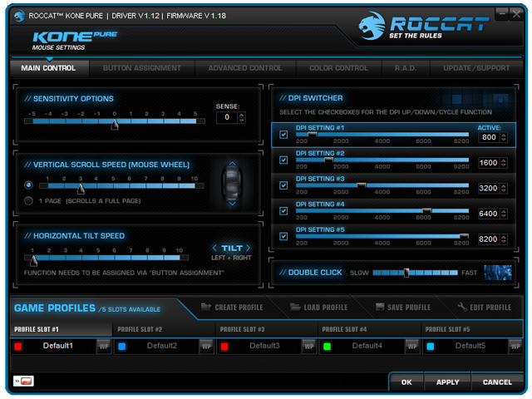Screen dimensions: 532x399
Task: Uncheck DPI Setting #2 checkbox
Action: 283,160
